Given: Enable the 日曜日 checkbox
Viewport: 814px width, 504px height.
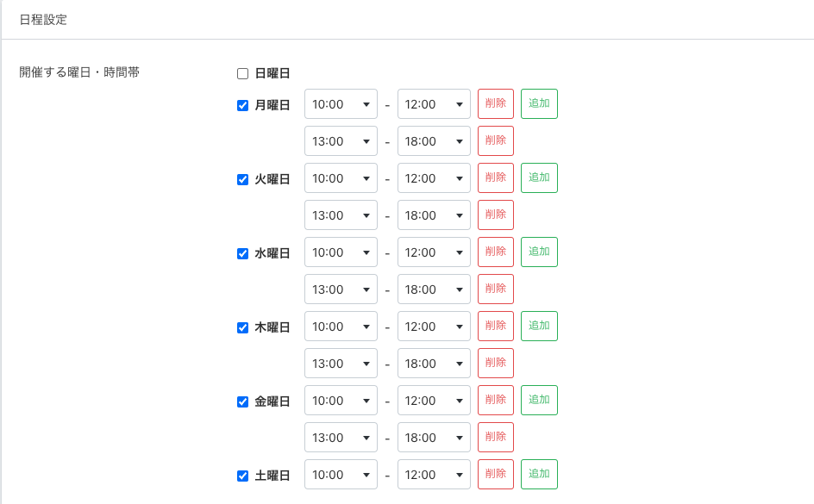Looking at the screenshot, I should tap(242, 74).
